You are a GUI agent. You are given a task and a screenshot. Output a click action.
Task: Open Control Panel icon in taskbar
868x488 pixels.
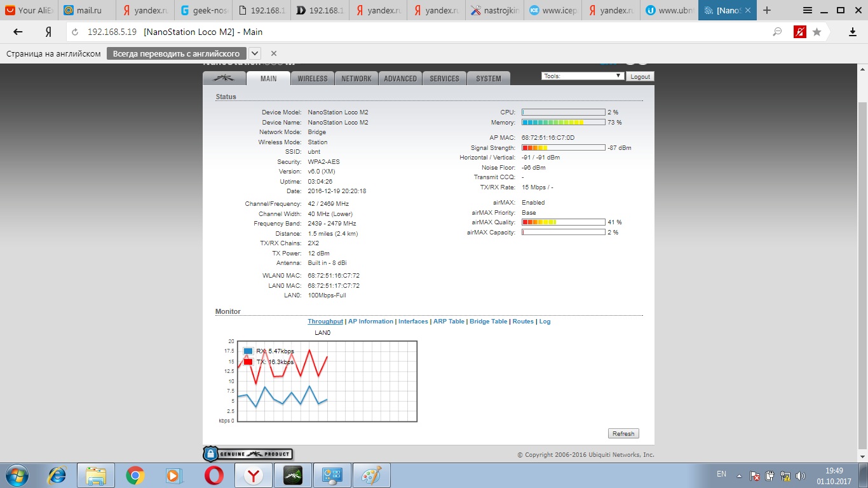pos(332,475)
